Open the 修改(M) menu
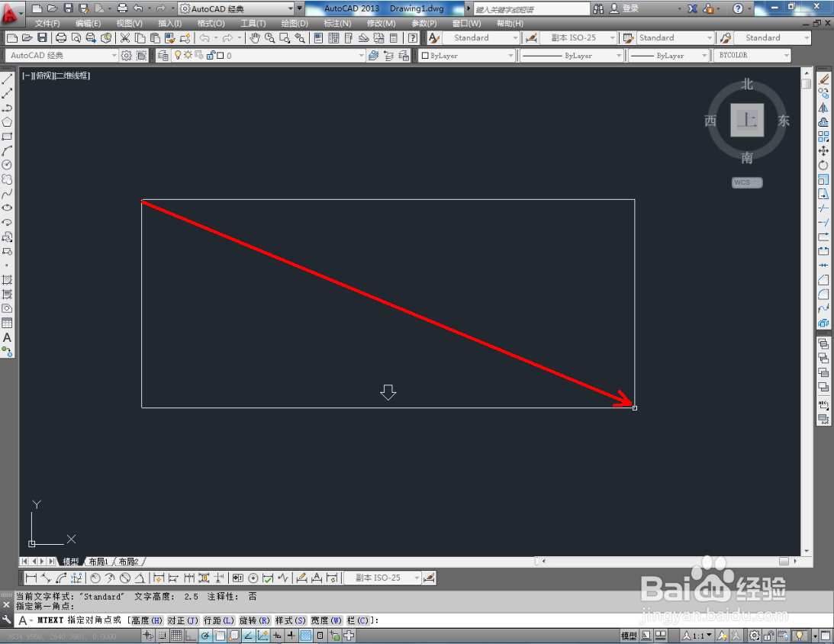Image resolution: width=834 pixels, height=644 pixels. tap(381, 24)
